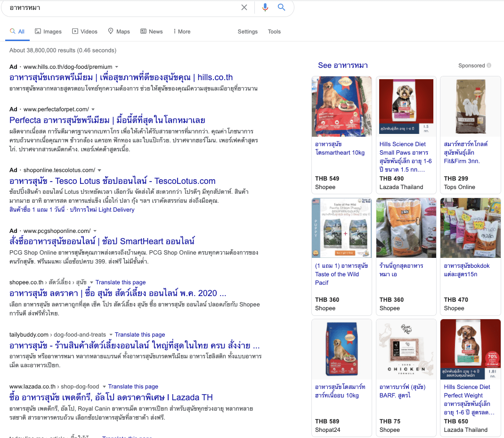Image resolution: width=504 pixels, height=438 pixels.
Task: Open the Tools menu
Action: [x=274, y=32]
